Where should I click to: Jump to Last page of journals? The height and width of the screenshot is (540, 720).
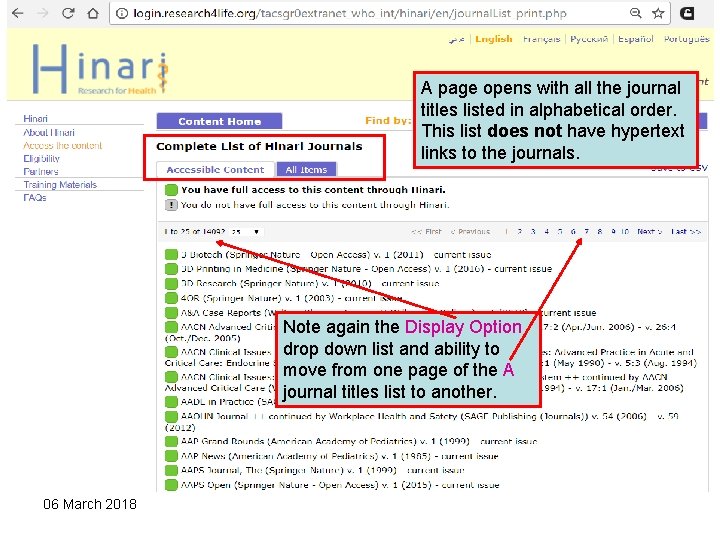[x=686, y=231]
